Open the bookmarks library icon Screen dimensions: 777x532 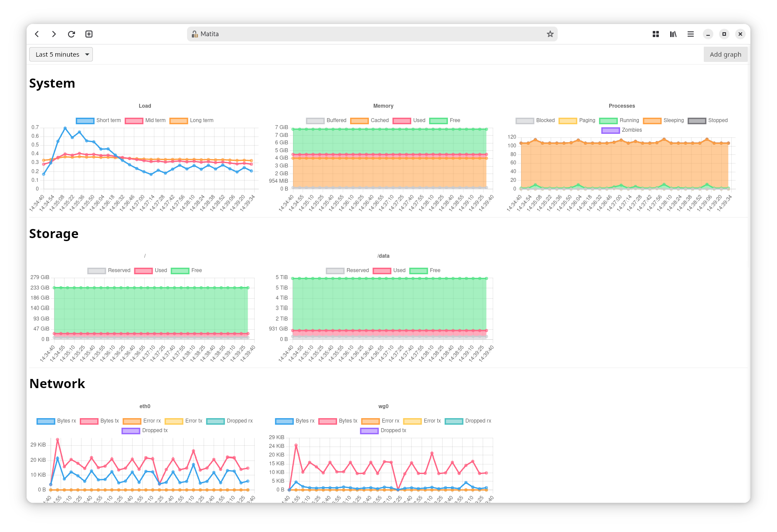[x=673, y=34]
